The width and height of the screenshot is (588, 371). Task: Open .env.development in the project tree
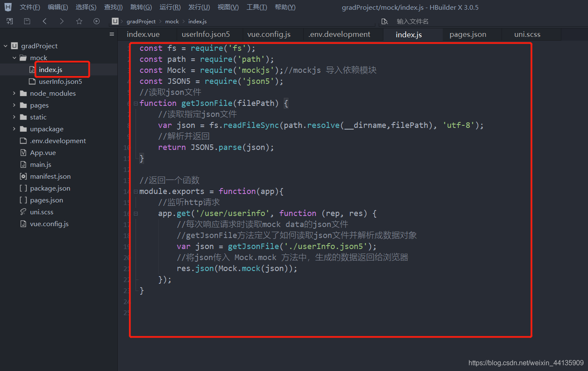point(58,141)
